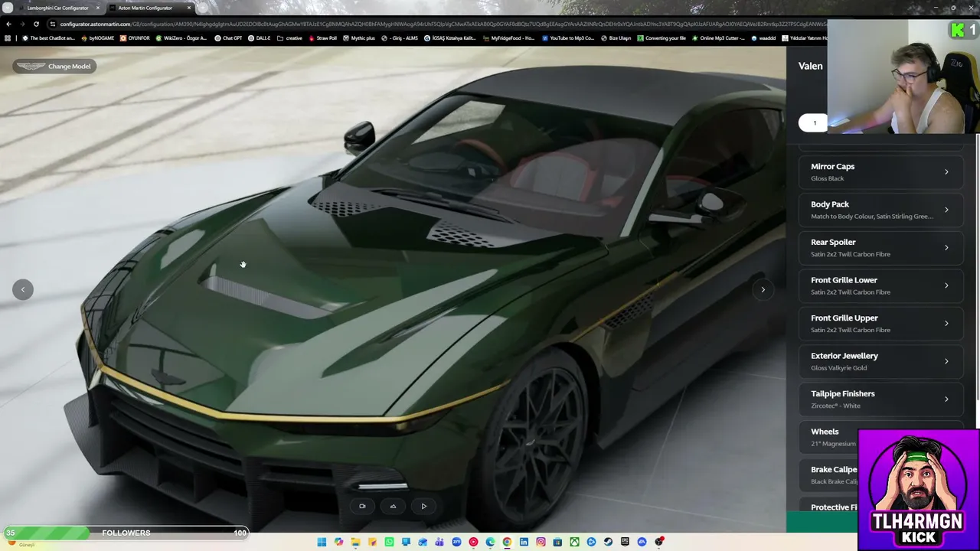Open the OYUNFOR bookmark

click(x=135, y=38)
